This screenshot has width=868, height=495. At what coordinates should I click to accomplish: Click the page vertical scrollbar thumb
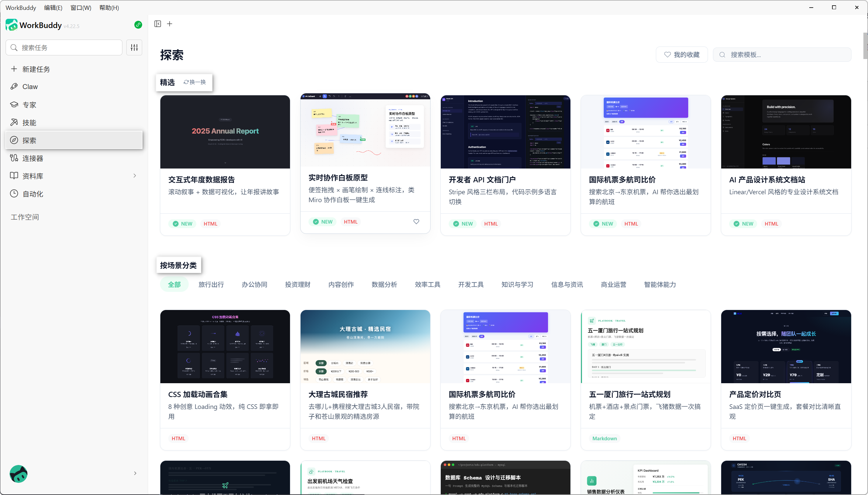pos(865,46)
